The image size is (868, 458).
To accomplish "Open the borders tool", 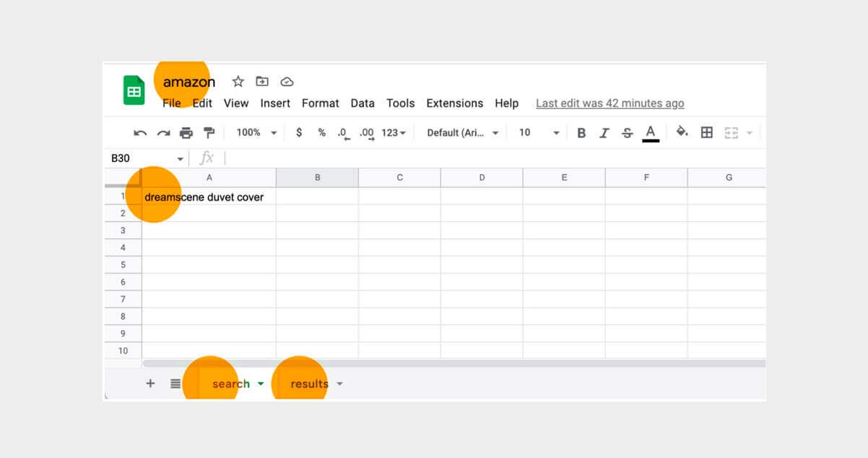I will click(x=707, y=133).
